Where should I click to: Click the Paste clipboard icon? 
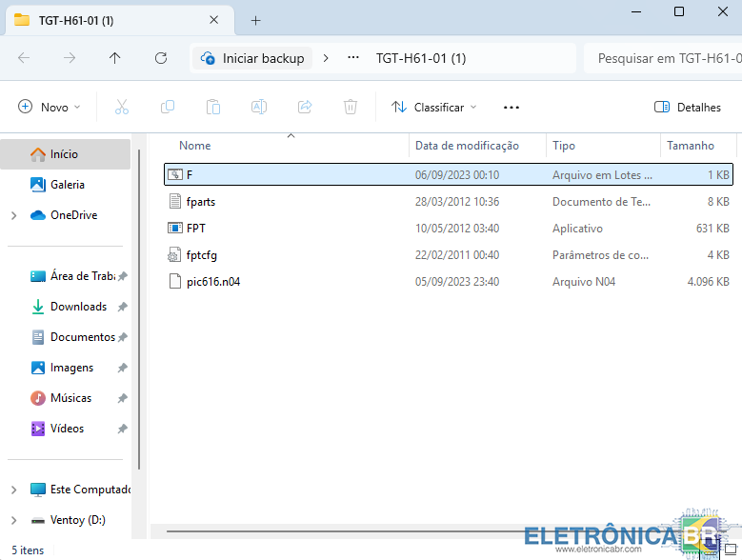tap(213, 108)
